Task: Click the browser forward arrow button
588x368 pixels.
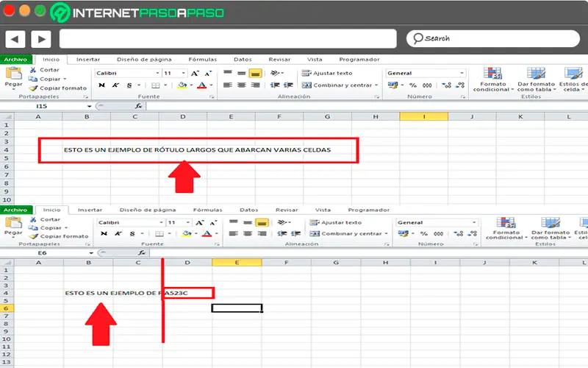Action: click(x=41, y=39)
